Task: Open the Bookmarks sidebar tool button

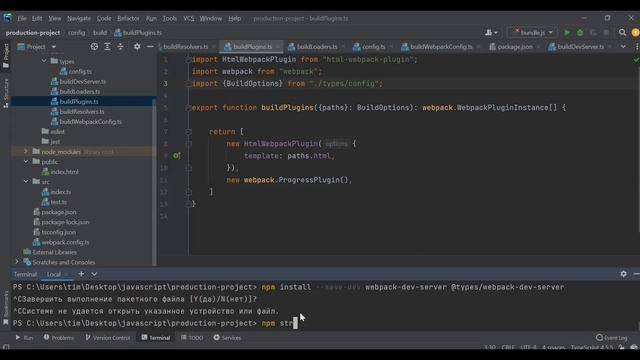Action: (x=6, y=309)
